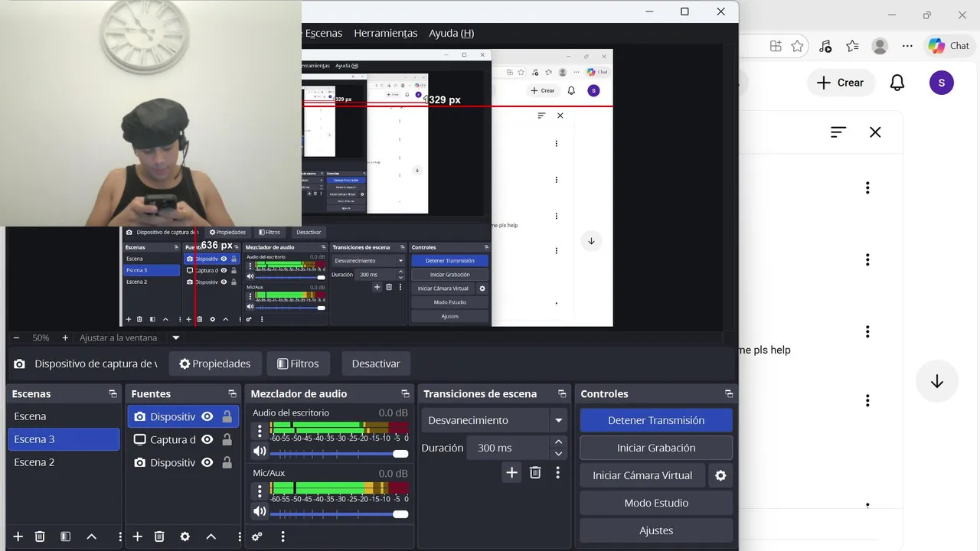
Task: Open transition properties three-dot menu
Action: point(557,473)
